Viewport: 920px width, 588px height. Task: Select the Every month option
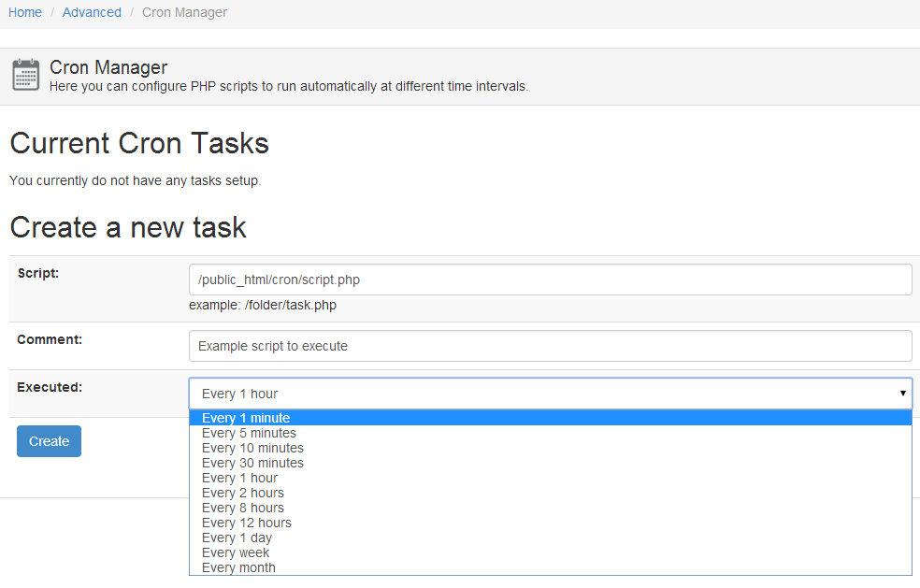[x=238, y=567]
